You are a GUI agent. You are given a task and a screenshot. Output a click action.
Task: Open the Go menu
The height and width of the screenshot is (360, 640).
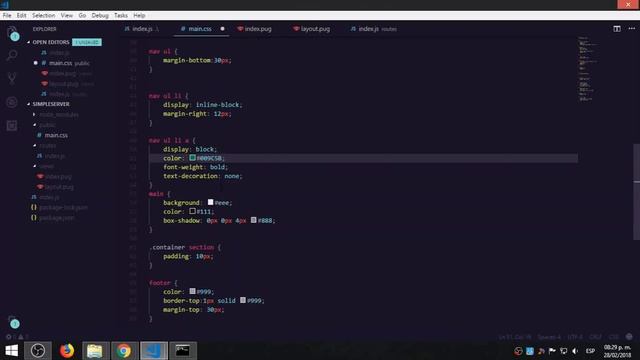point(82,16)
